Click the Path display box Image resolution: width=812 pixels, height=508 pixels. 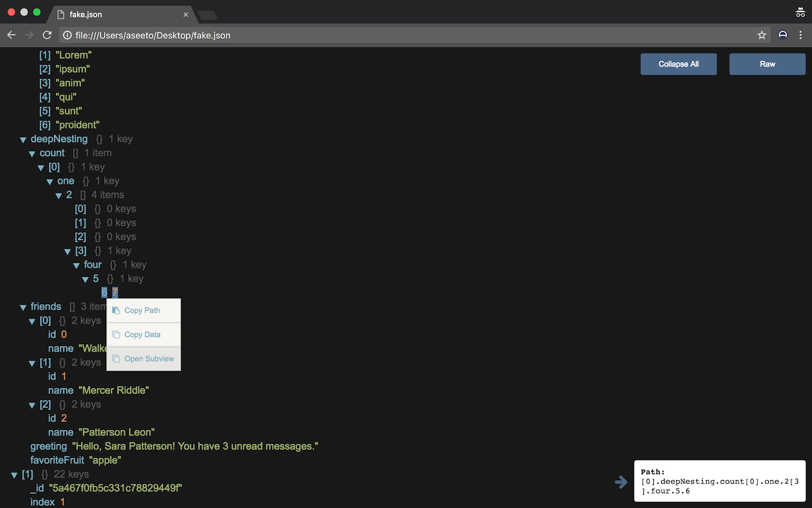720,483
